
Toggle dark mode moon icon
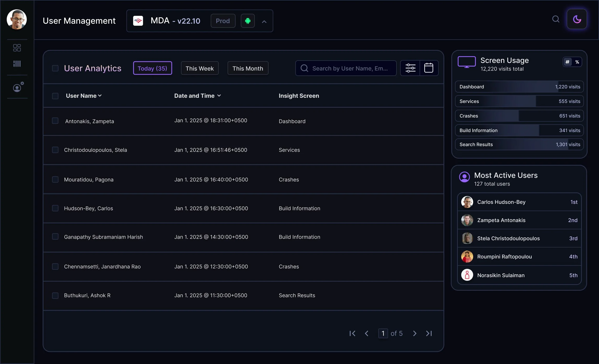(577, 19)
